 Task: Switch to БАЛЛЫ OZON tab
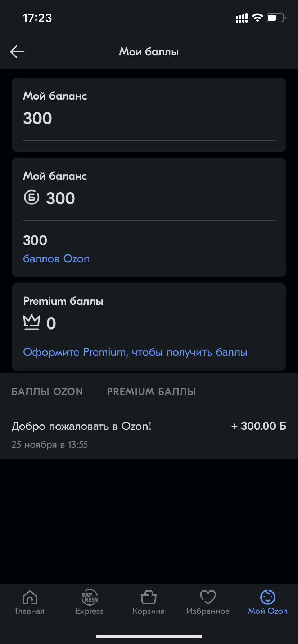coord(47,391)
